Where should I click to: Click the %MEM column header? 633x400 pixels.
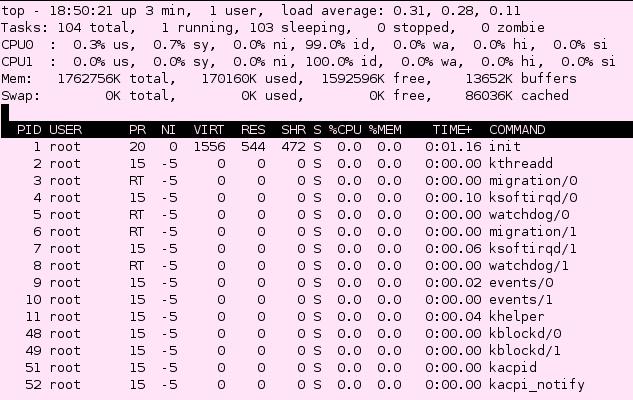point(385,130)
